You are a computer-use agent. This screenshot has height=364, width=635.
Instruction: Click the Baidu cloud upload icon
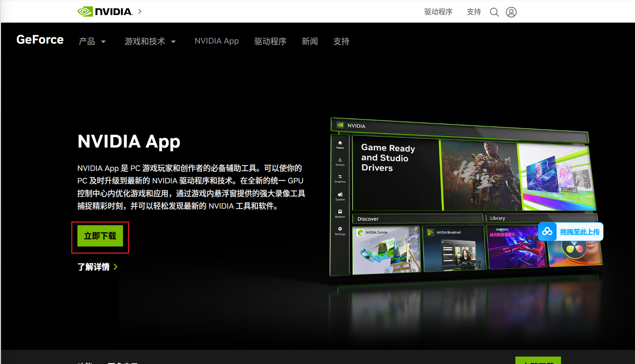click(547, 232)
